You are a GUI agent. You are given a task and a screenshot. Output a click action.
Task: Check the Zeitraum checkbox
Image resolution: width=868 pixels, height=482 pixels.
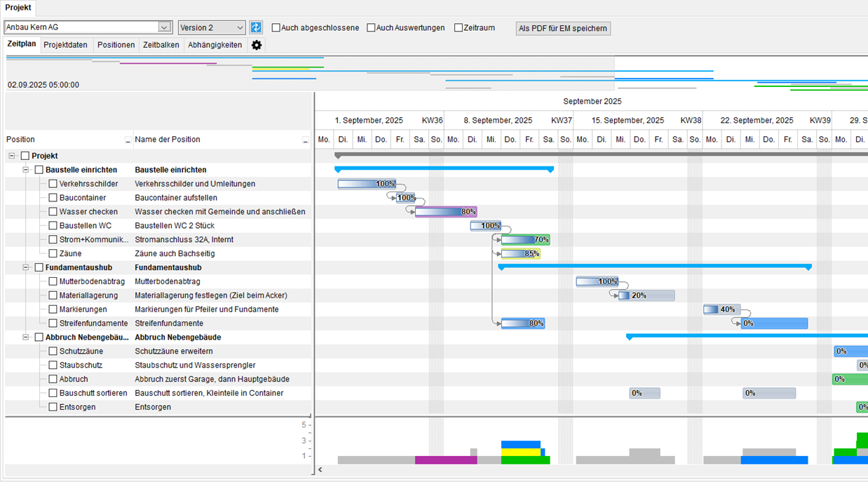click(459, 28)
